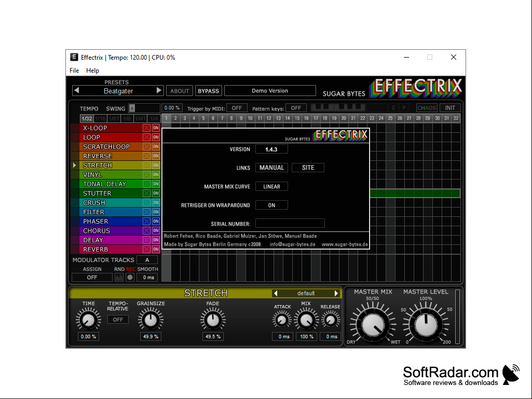Toggle the FILTER ON switch

tap(156, 212)
